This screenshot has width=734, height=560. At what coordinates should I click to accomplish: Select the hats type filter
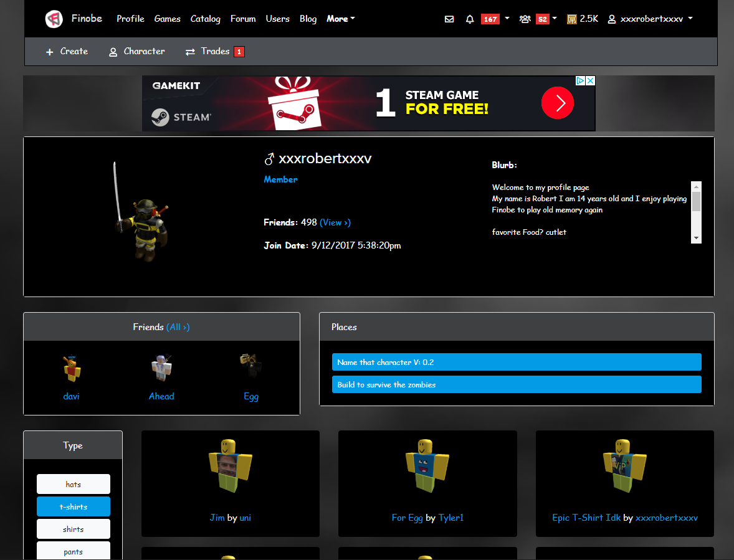click(74, 484)
